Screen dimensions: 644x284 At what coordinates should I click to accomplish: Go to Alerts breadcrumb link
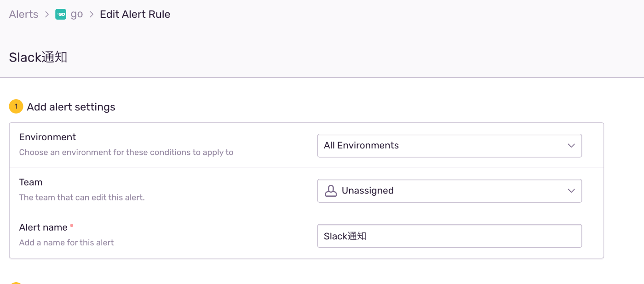click(23, 14)
